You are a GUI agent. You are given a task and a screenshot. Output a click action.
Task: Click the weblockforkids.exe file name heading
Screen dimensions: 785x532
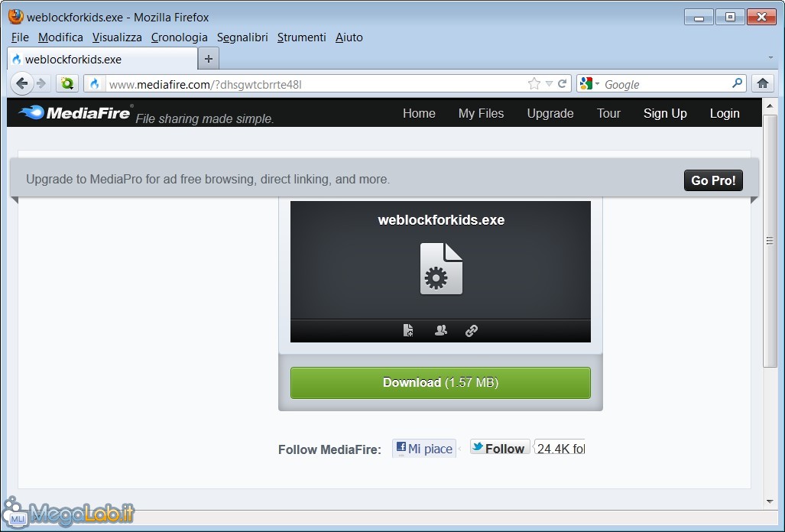pyautogui.click(x=441, y=220)
